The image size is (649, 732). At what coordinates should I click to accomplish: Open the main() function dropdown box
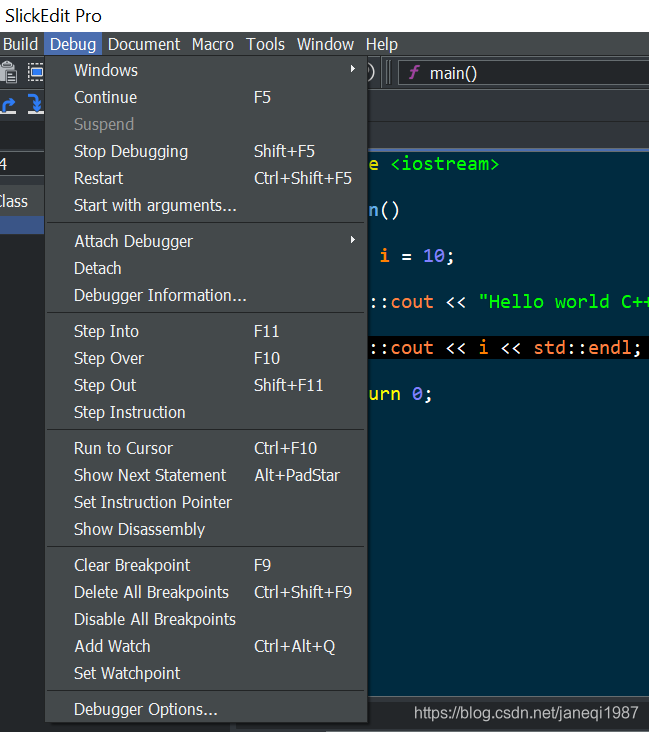(523, 73)
